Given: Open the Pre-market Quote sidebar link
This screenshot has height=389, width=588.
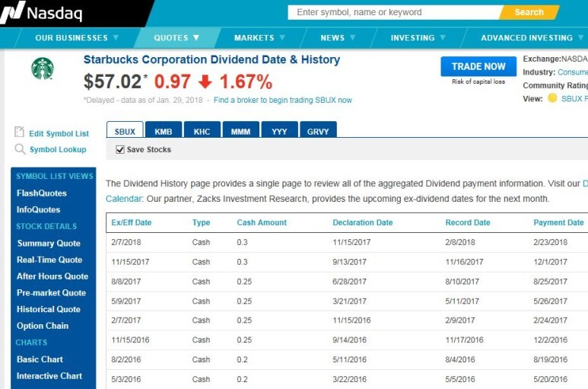Looking at the screenshot, I should click(52, 292).
